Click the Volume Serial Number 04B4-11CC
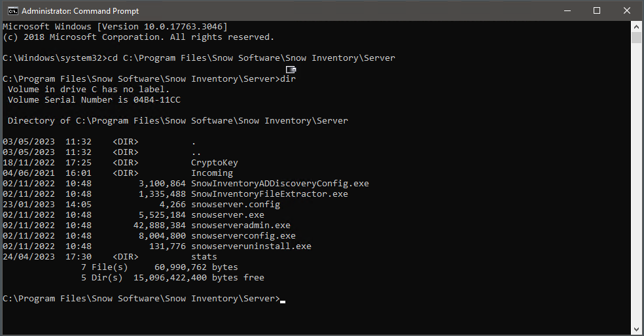This screenshot has width=644, height=336. [x=157, y=100]
